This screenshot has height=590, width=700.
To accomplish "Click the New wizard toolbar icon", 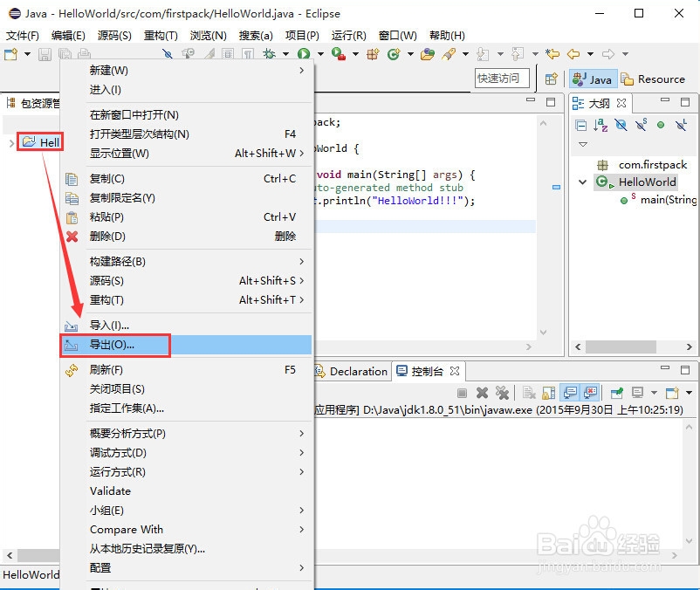I will tap(10, 54).
